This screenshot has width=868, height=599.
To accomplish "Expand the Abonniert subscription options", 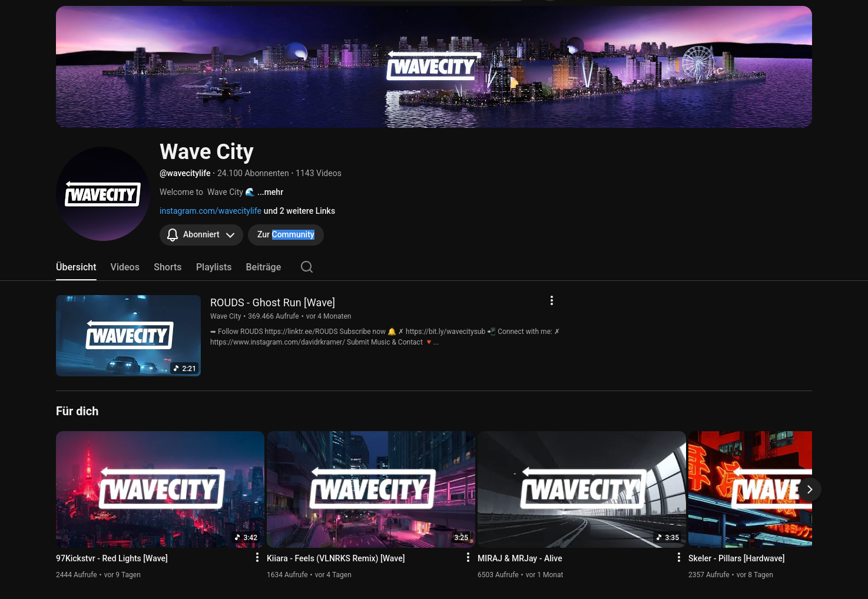I will [x=230, y=234].
